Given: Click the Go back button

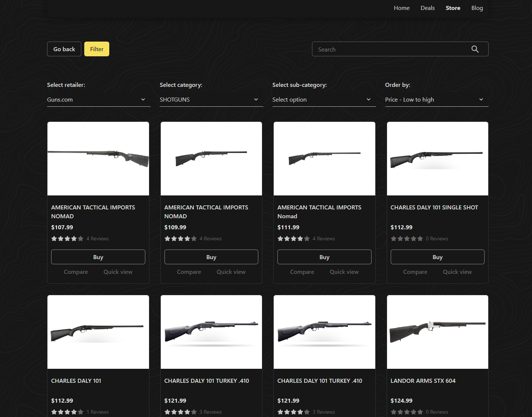Looking at the screenshot, I should click(64, 49).
